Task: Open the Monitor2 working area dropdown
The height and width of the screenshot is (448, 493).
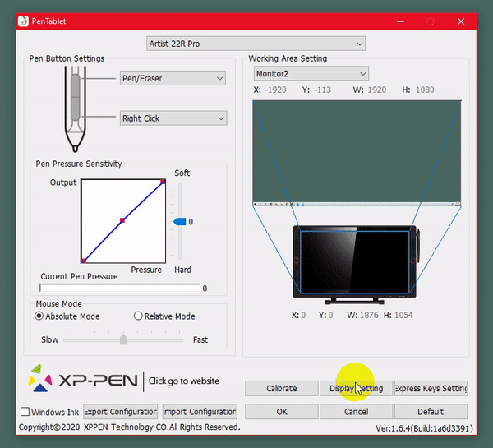Action: (x=311, y=74)
